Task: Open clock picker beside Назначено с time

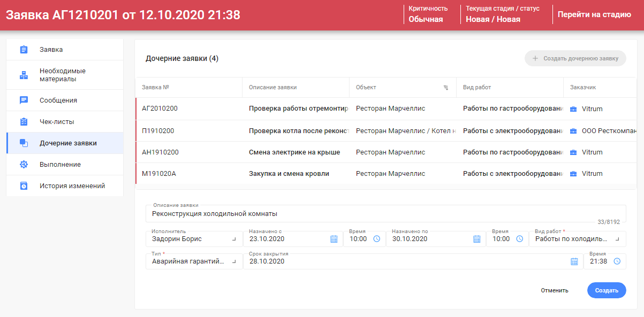Action: (x=376, y=239)
